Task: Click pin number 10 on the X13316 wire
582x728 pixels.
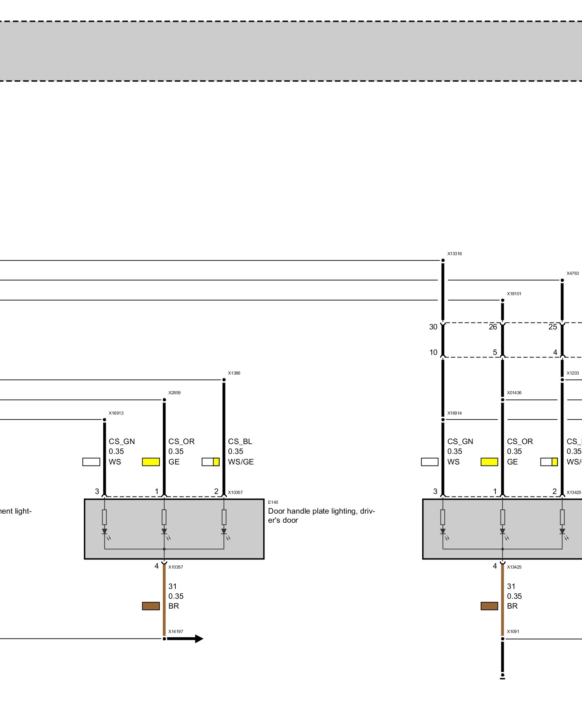Action: point(433,352)
